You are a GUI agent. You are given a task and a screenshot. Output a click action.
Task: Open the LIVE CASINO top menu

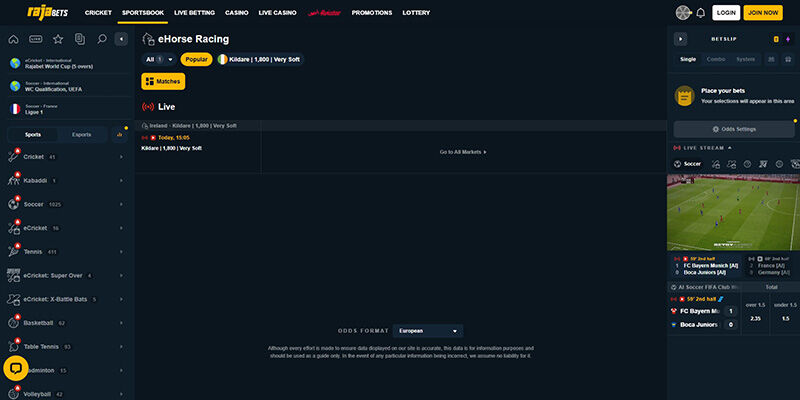[x=278, y=13]
